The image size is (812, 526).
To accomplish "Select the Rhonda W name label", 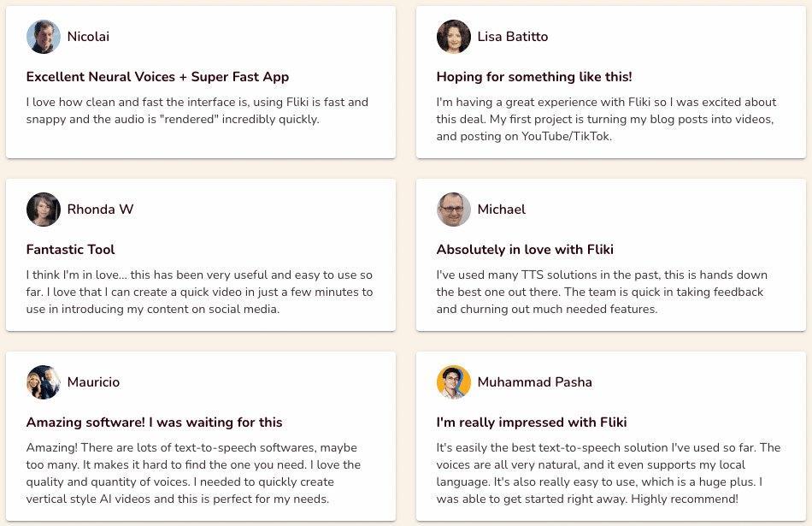I will click(101, 210).
